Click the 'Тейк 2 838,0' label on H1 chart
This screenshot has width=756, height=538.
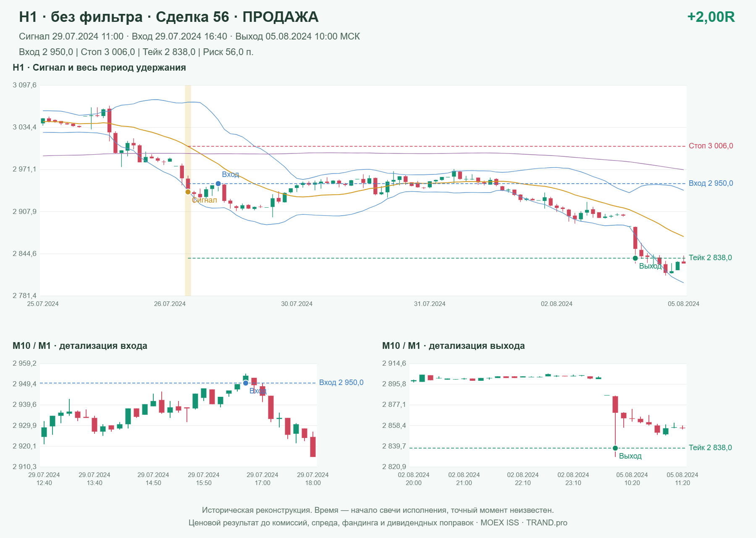[x=710, y=258]
